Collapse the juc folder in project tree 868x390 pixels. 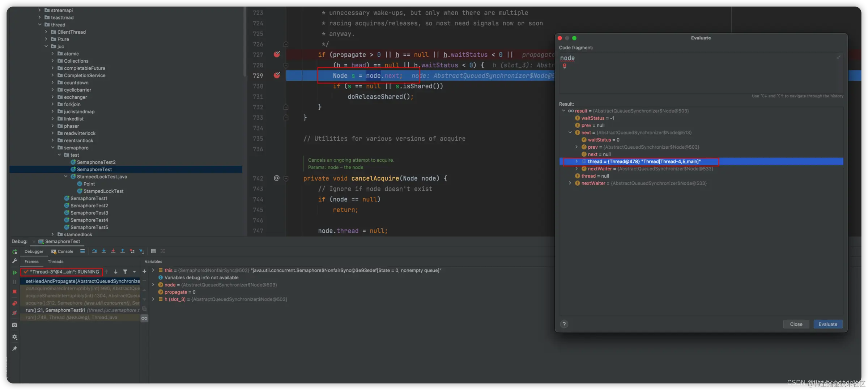pos(46,46)
